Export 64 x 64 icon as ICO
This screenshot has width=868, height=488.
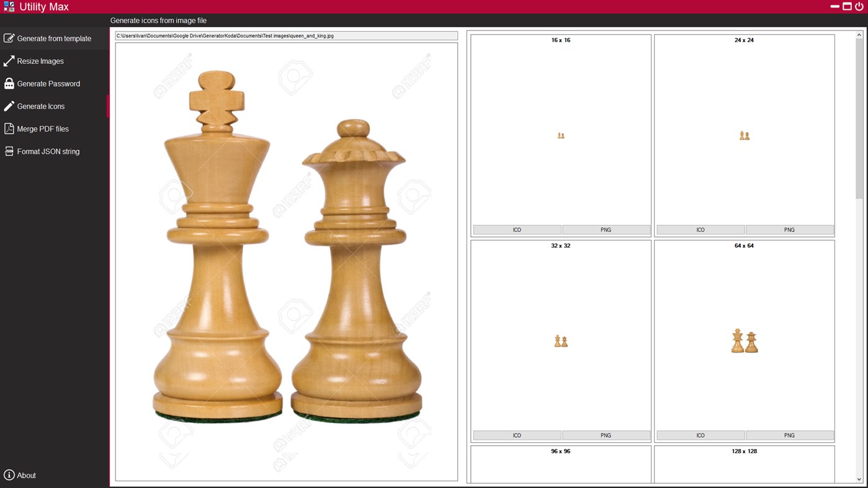pyautogui.click(x=700, y=435)
